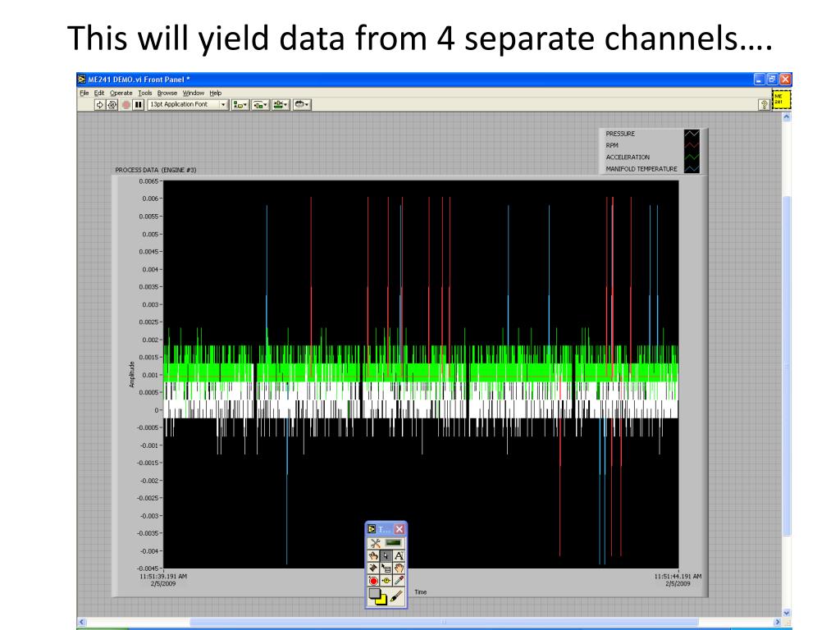The width and height of the screenshot is (840, 630).
Task: Open the 13pt Application Font dropdown
Action: [x=188, y=104]
